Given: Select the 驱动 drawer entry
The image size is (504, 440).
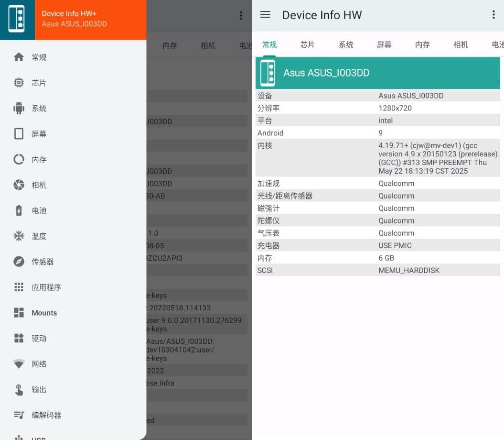Looking at the screenshot, I should [39, 339].
